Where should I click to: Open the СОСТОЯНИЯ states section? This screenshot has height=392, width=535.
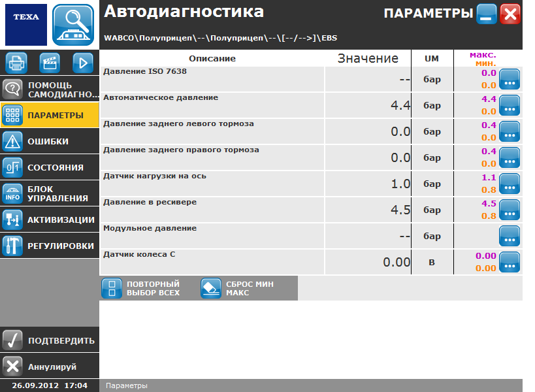[50, 167]
